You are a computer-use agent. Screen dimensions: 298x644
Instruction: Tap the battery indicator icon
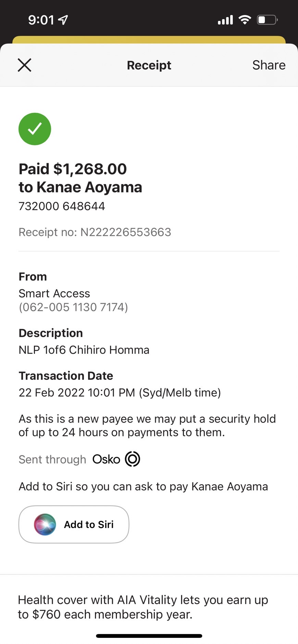267,20
